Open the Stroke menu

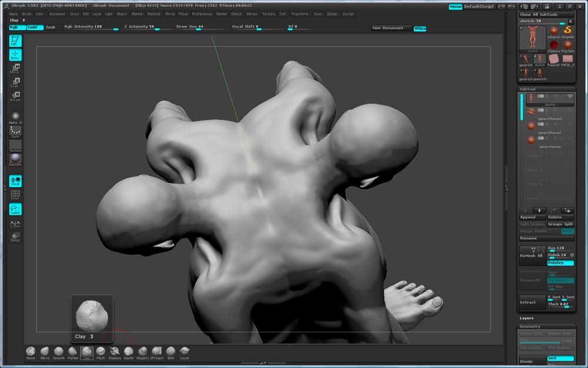[x=252, y=14]
